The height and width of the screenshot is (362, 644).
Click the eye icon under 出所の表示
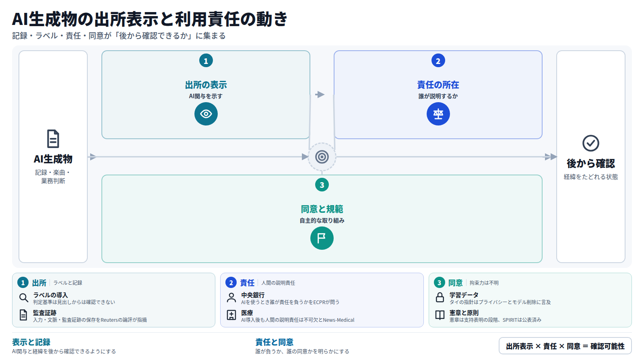206,114
